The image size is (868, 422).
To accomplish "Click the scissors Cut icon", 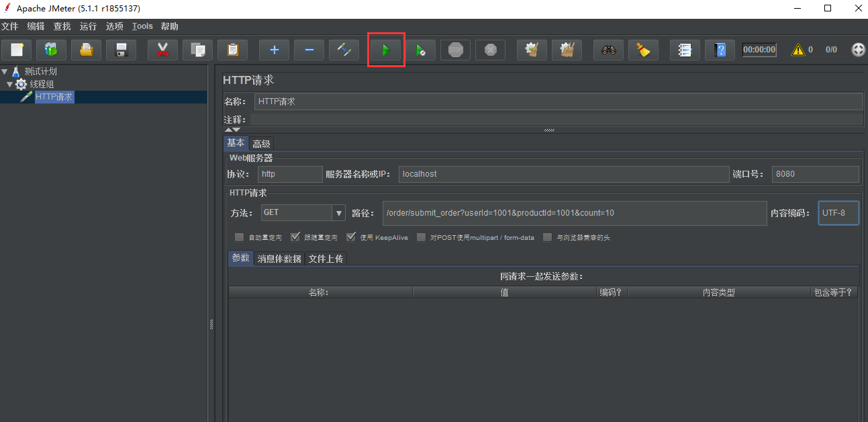I will (x=162, y=50).
